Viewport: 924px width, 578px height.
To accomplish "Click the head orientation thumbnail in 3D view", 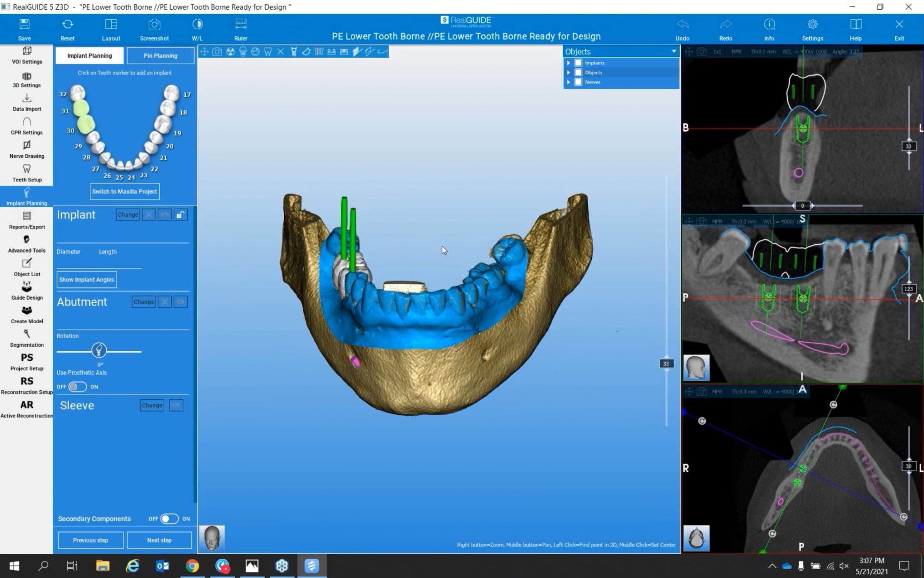I will pos(212,538).
